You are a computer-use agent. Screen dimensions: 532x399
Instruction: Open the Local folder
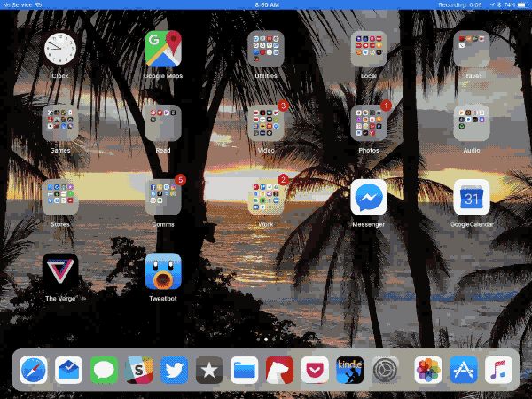coord(369,49)
